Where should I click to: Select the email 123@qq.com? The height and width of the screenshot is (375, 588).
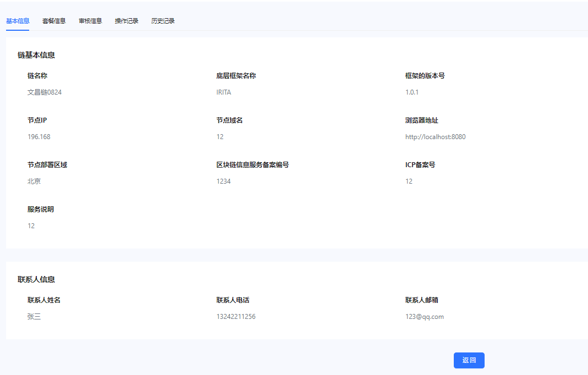425,317
